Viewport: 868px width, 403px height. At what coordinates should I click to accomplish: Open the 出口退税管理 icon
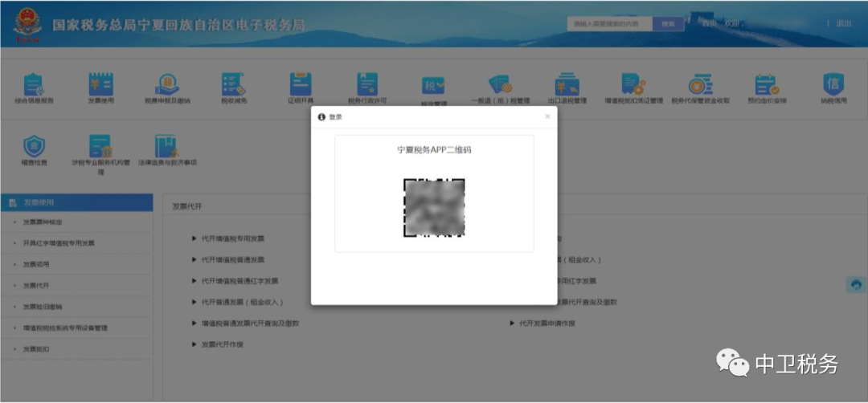click(x=567, y=84)
